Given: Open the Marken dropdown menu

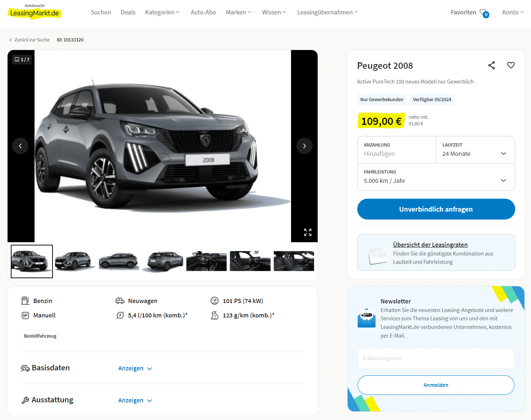Looking at the screenshot, I should click(x=239, y=12).
